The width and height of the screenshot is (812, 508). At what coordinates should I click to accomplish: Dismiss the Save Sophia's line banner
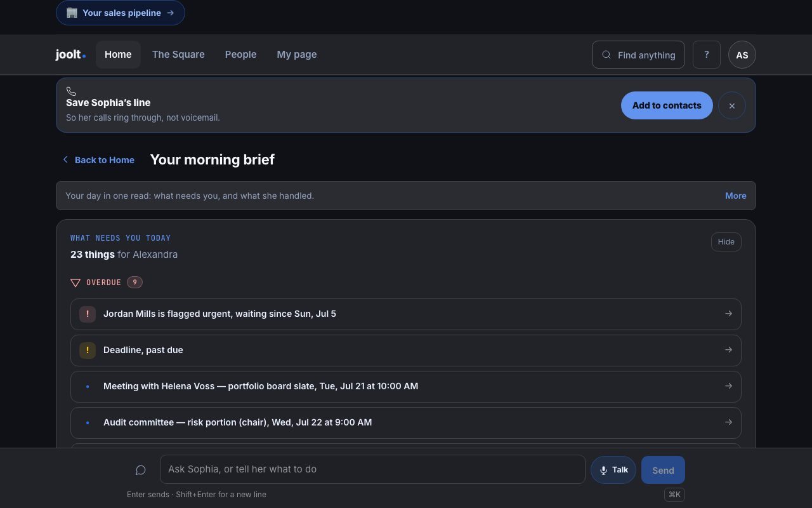coord(732,105)
